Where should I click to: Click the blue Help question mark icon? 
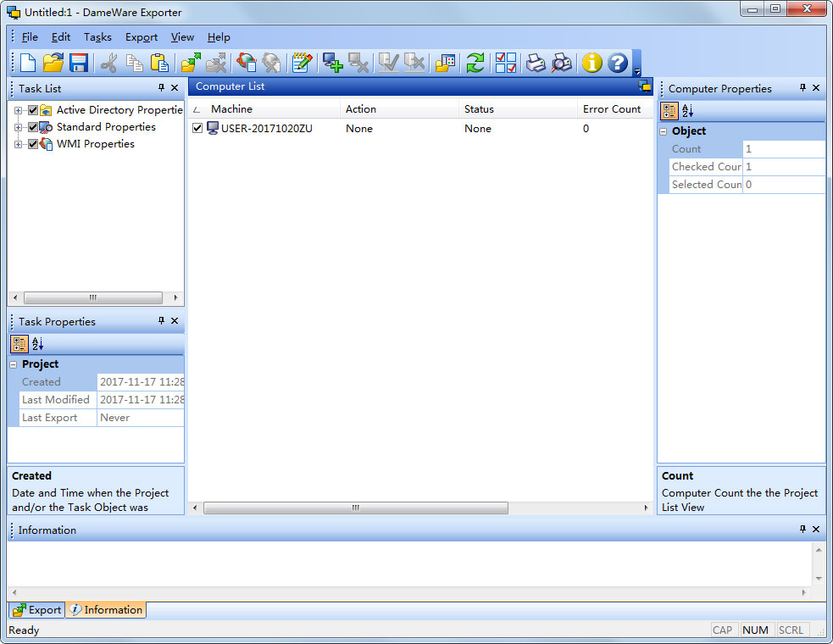(x=618, y=63)
